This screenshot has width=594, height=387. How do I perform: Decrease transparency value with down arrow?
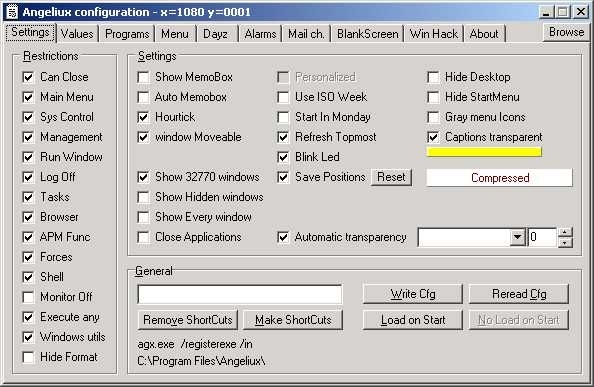[x=565, y=242]
